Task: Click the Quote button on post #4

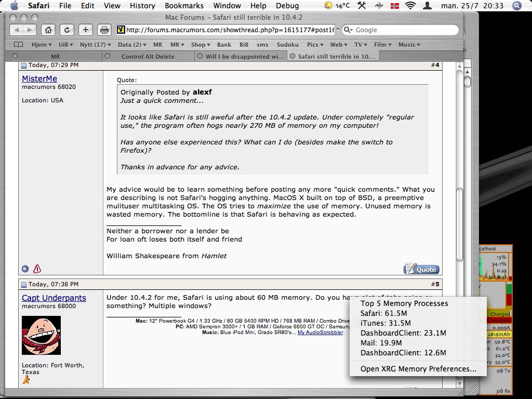Action: [421, 269]
